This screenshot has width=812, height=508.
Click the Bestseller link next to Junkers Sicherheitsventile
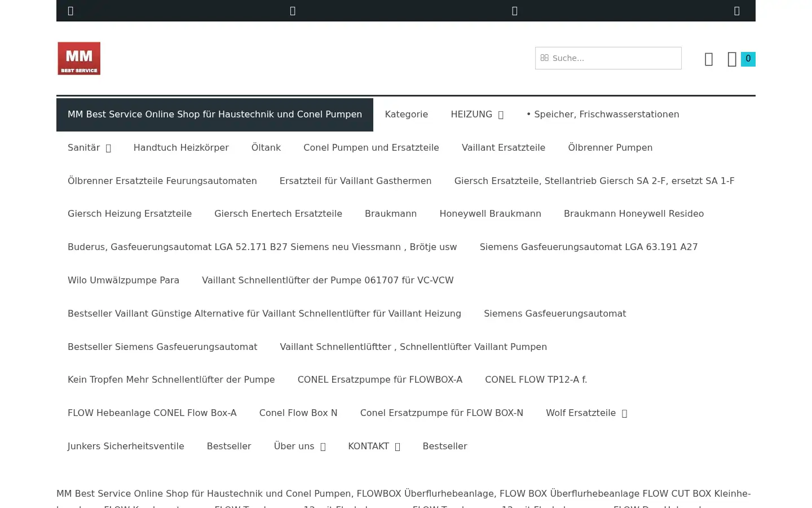pos(229,446)
